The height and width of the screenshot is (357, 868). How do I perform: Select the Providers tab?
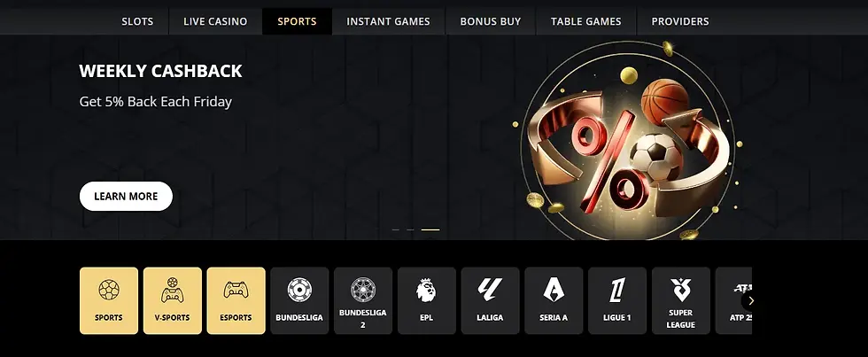pos(680,21)
